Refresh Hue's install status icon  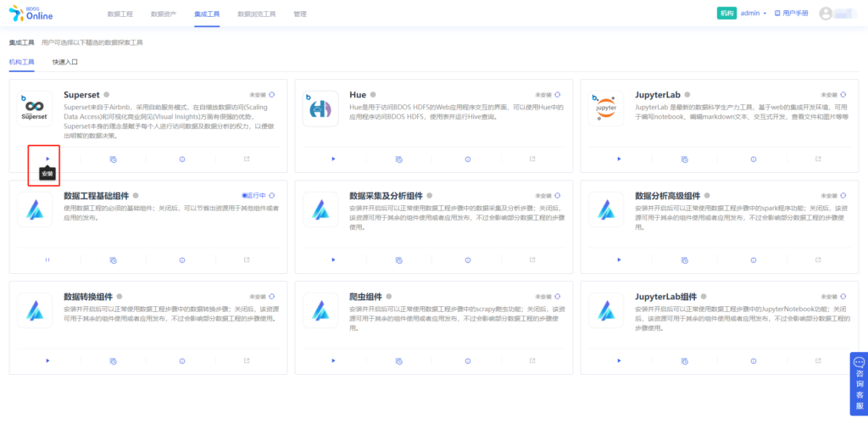point(558,95)
